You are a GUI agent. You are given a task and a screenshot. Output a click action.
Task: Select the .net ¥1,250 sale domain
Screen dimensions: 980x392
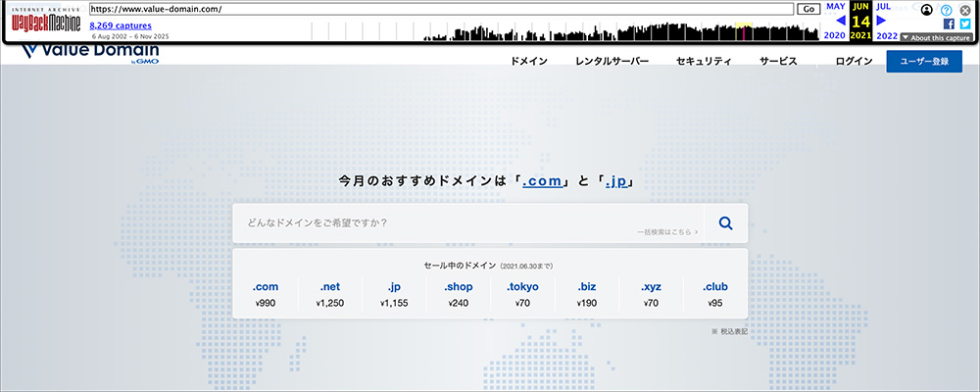tap(330, 294)
